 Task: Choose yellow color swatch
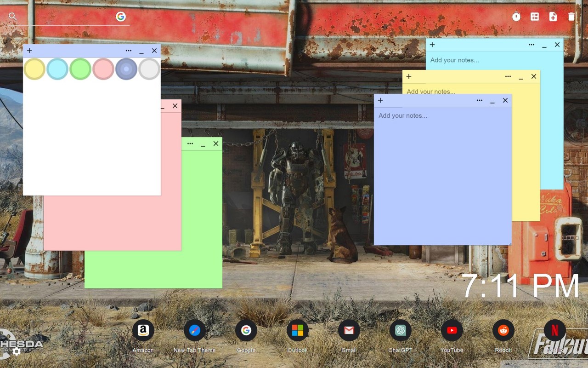(x=34, y=69)
